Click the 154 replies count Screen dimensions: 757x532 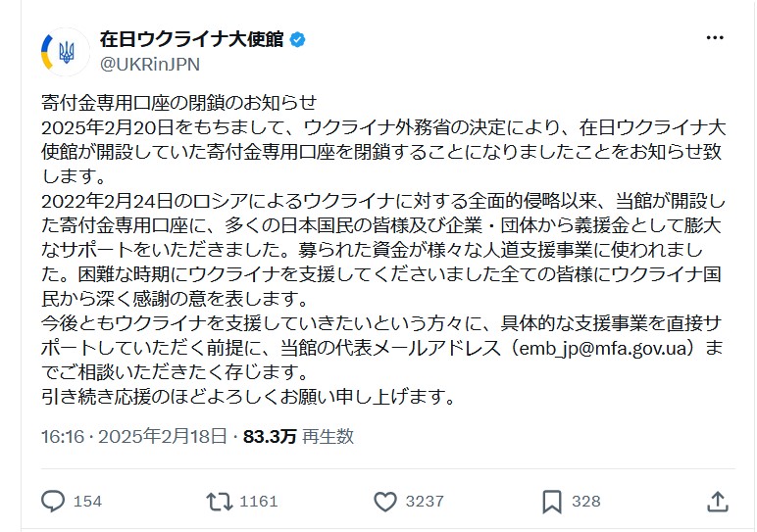pos(87,502)
